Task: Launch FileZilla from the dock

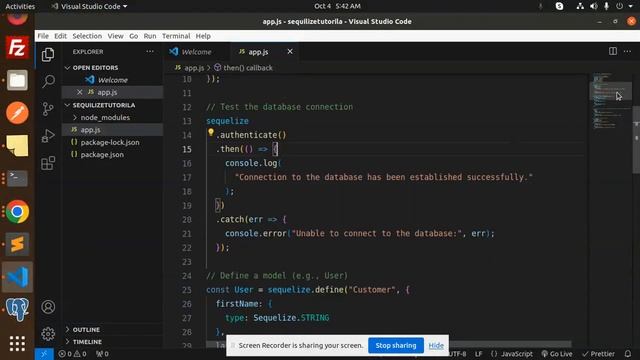Action: click(x=17, y=48)
